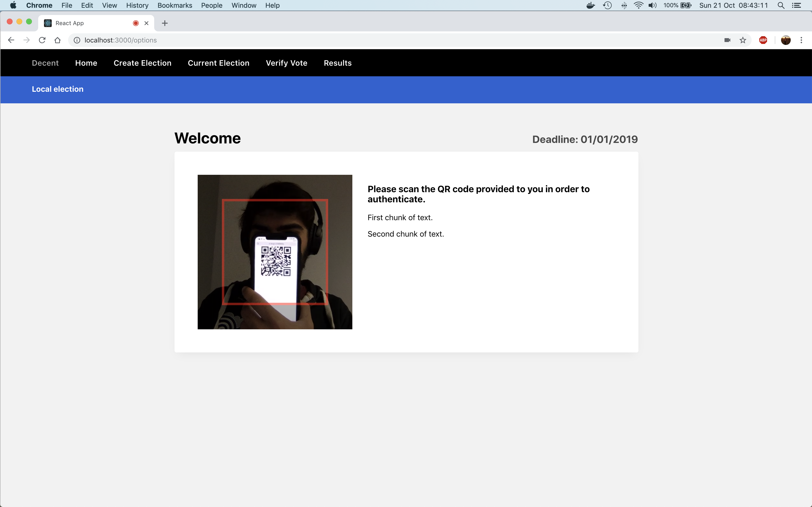Go to Create Election page
Viewport: 812px width, 507px height.
point(142,63)
